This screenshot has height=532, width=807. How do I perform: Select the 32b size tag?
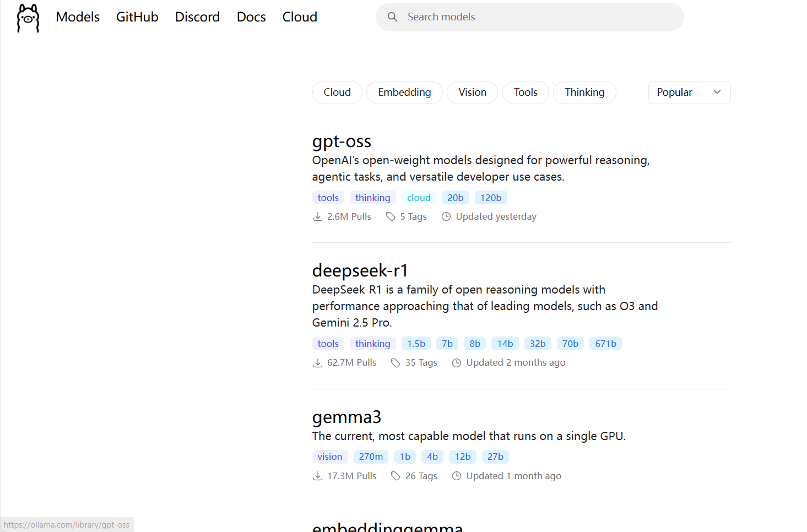click(538, 344)
